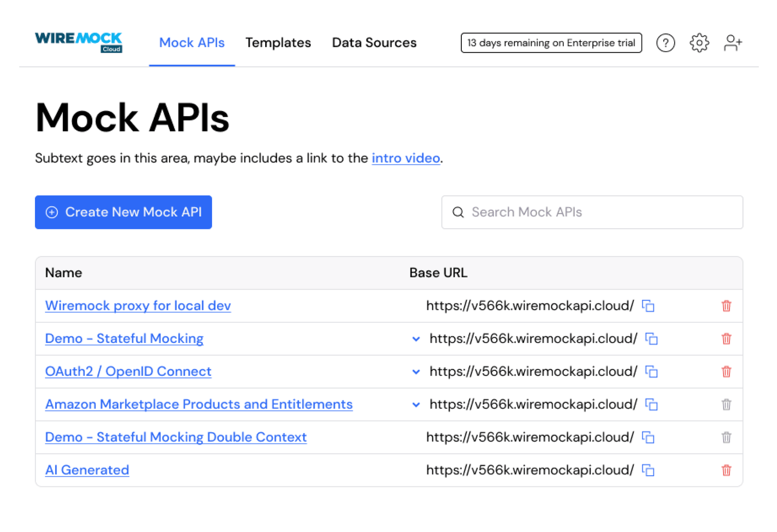Viewport: 777px width, 532px height.
Task: Expand the Demo - Stateful Mocking URL chevron
Action: click(x=416, y=339)
